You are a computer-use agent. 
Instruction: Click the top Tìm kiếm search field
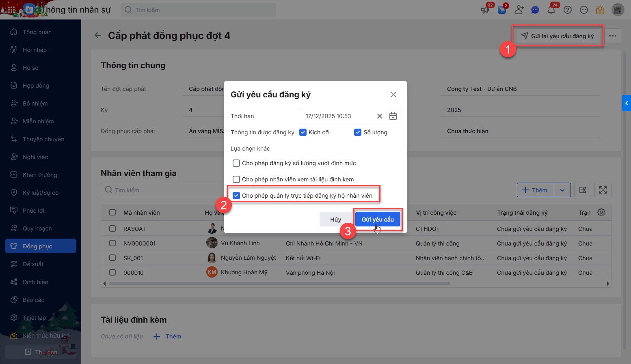pyautogui.click(x=198, y=10)
